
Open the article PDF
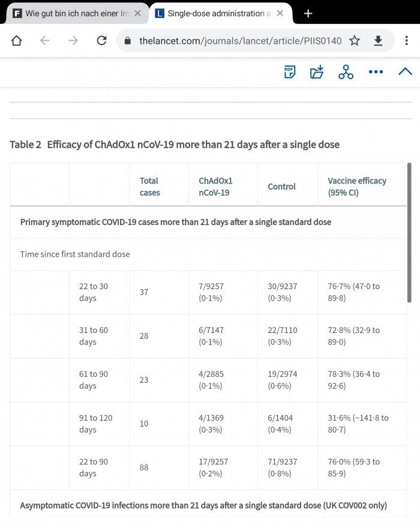tap(290, 72)
